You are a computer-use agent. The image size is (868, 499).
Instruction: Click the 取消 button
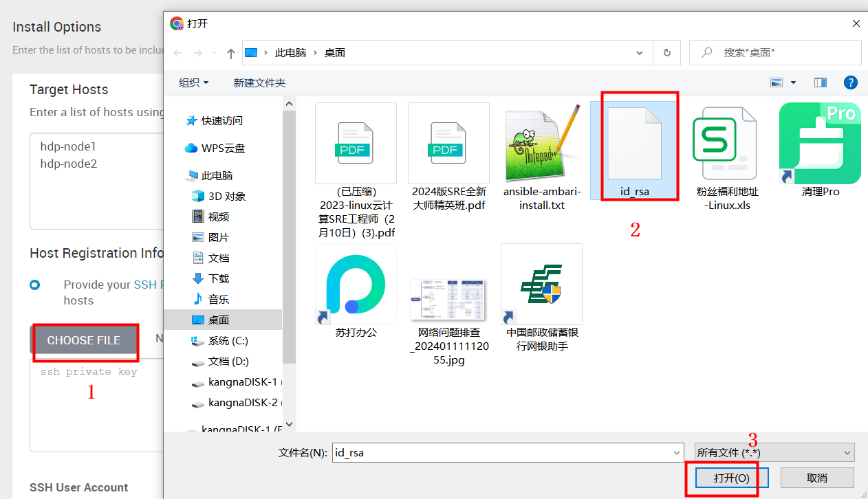(817, 478)
